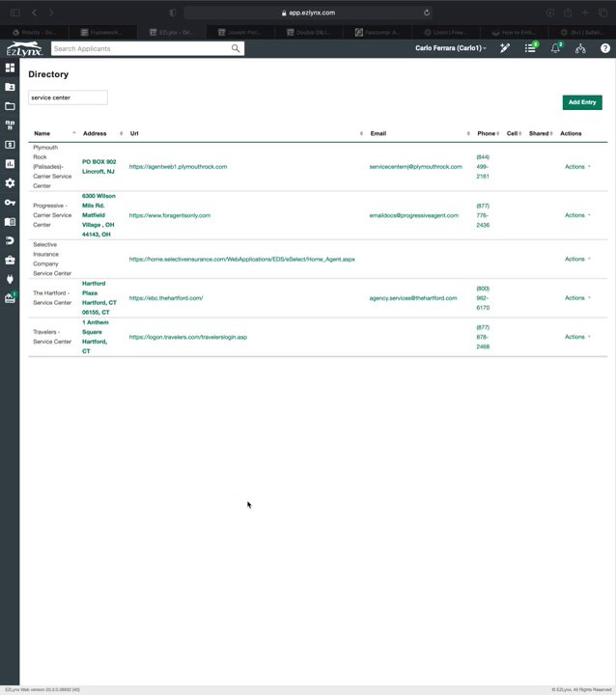The height and width of the screenshot is (695, 616).
Task: Switch to the Priority browser tab
Action: coord(34,33)
